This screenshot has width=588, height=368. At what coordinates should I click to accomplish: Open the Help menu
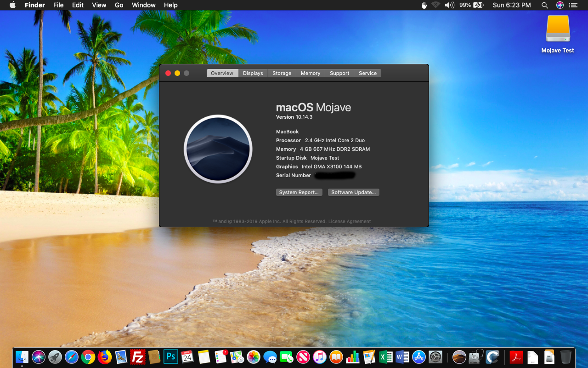pyautogui.click(x=170, y=5)
